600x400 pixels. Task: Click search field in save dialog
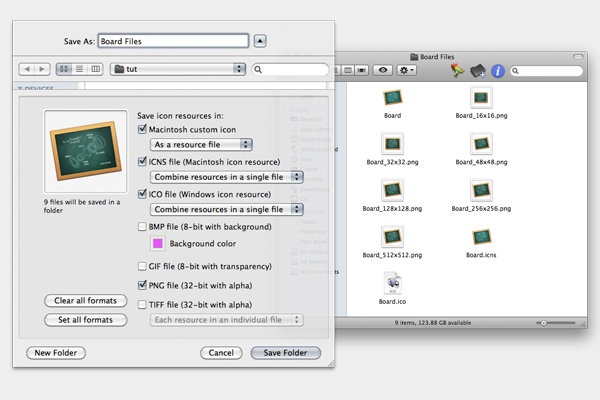290,69
